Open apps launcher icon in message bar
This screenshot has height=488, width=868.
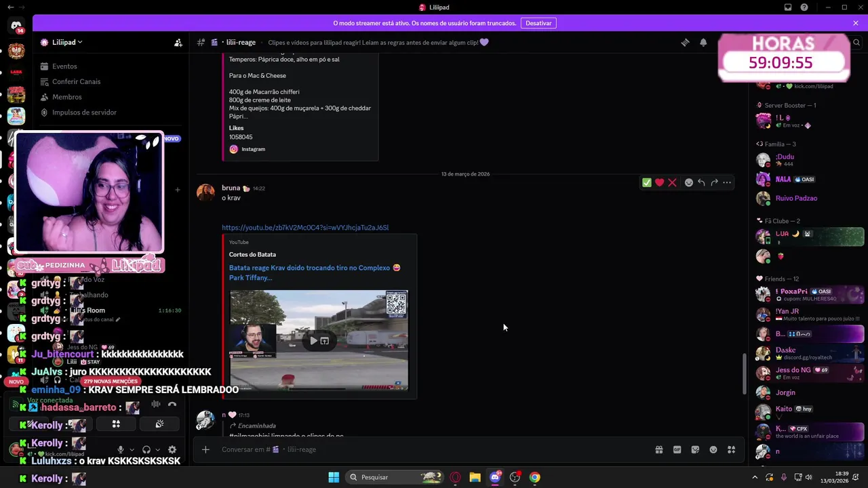pyautogui.click(x=731, y=449)
